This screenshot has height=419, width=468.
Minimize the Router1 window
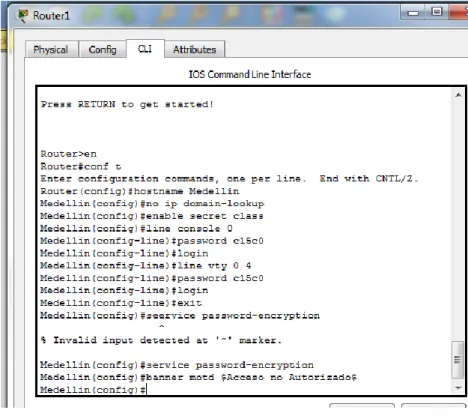pos(413,13)
